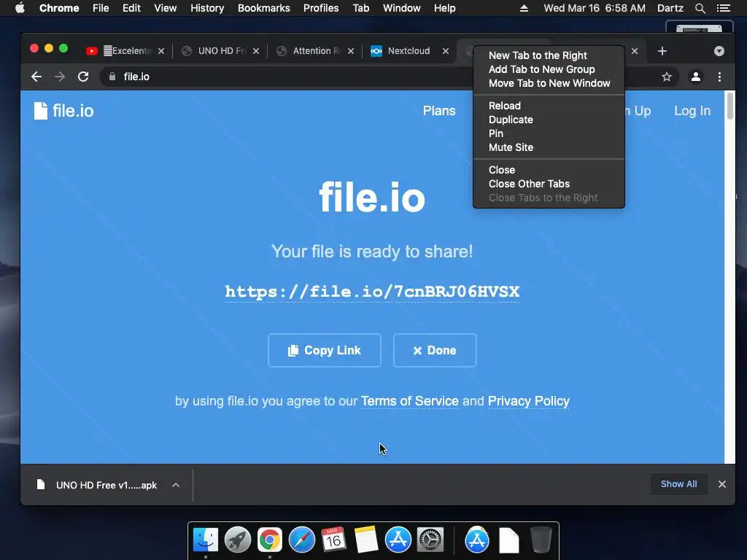
Task: Go back using the browser back arrow
Action: [36, 77]
